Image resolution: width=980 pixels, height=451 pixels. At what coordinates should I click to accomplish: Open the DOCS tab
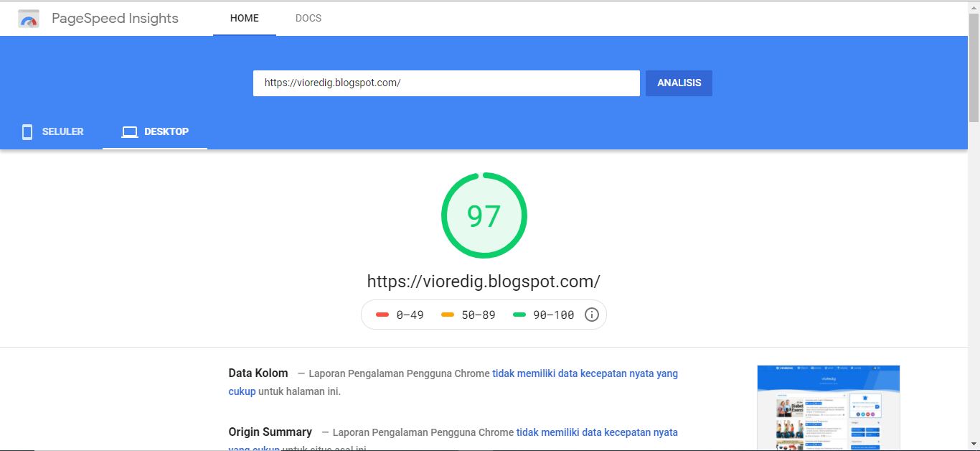[308, 18]
